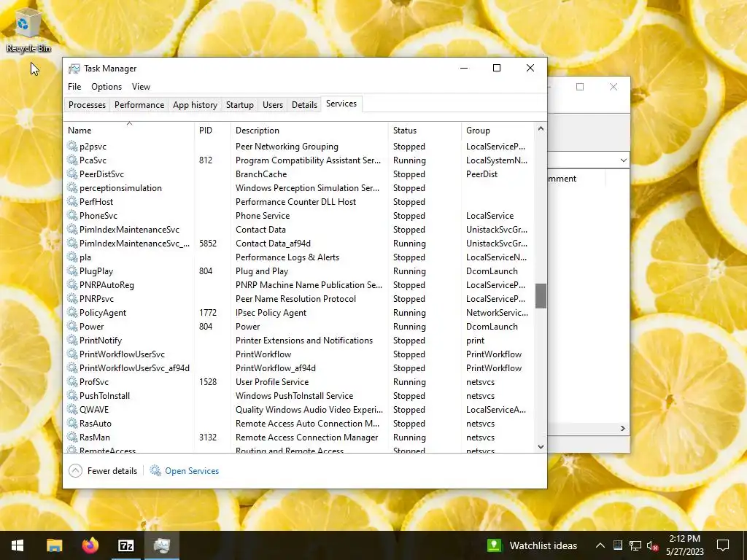Open the Windows Start menu
The width and height of the screenshot is (747, 560).
18,545
